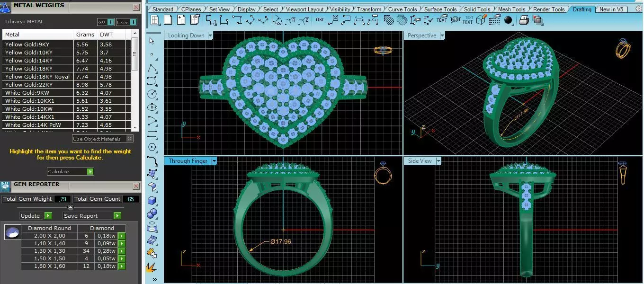Open the New in V5 tab
644x284 pixels.
coord(611,9)
